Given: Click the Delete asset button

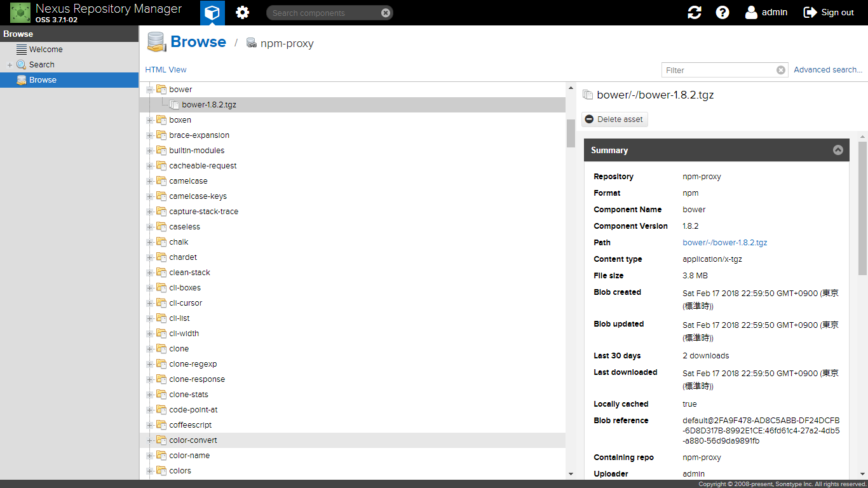Looking at the screenshot, I should (x=614, y=119).
